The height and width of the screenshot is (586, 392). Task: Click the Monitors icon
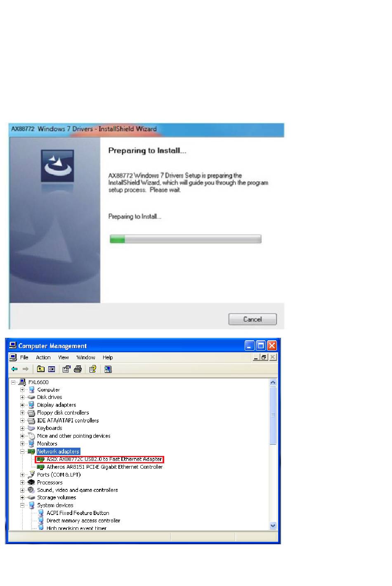[x=31, y=444]
